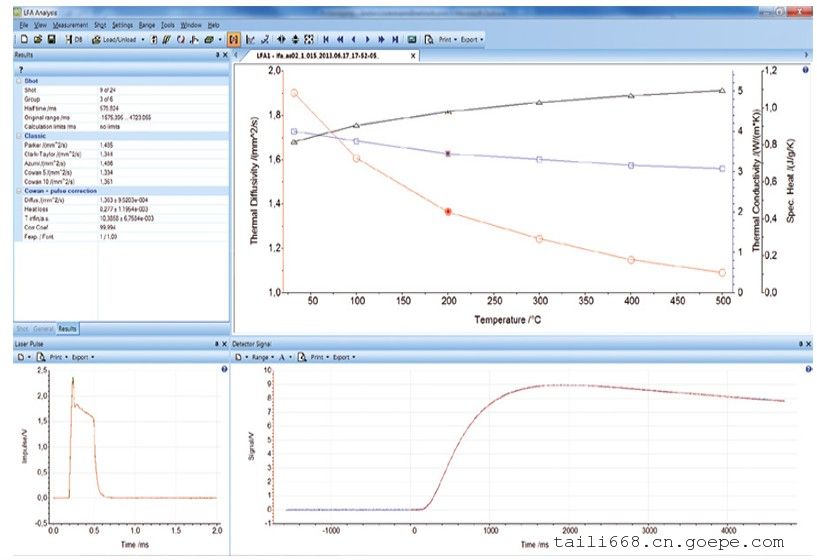
Task: Collapse the Classic results section
Action: point(20,136)
